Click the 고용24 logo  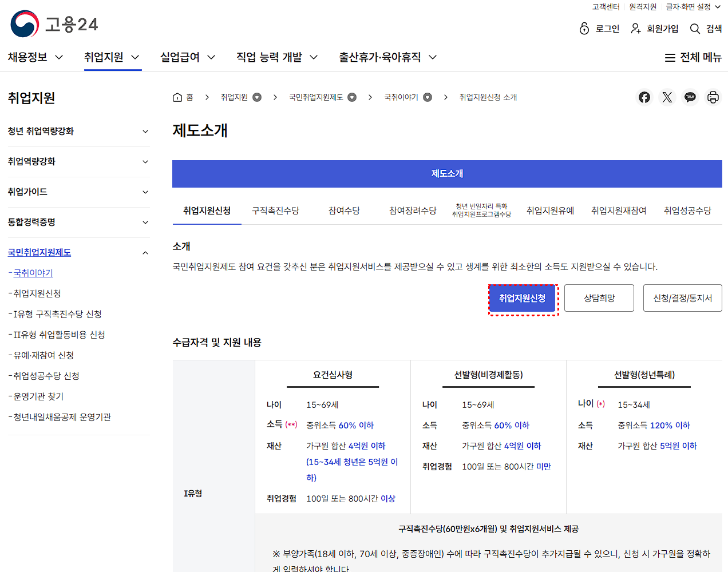pos(54,24)
